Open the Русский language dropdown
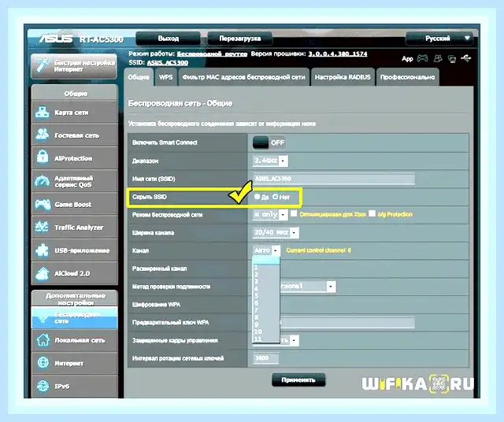Image resolution: width=504 pixels, height=422 pixels. point(439,39)
